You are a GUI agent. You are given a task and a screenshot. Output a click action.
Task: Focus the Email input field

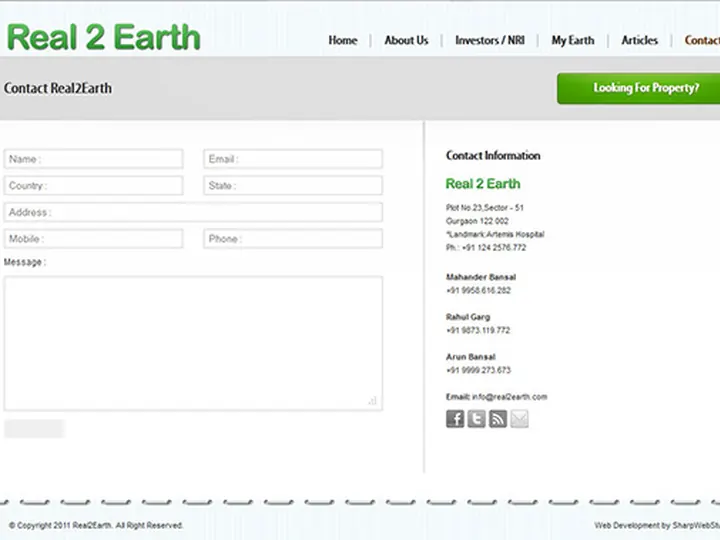293,159
